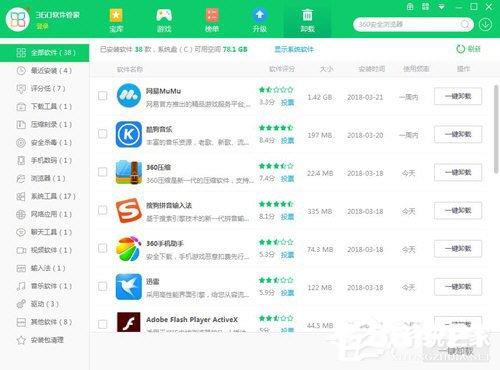Viewport: 500px width, 370px height.
Task: Click 一键卸载 button for 360压缩
Action: (458, 173)
